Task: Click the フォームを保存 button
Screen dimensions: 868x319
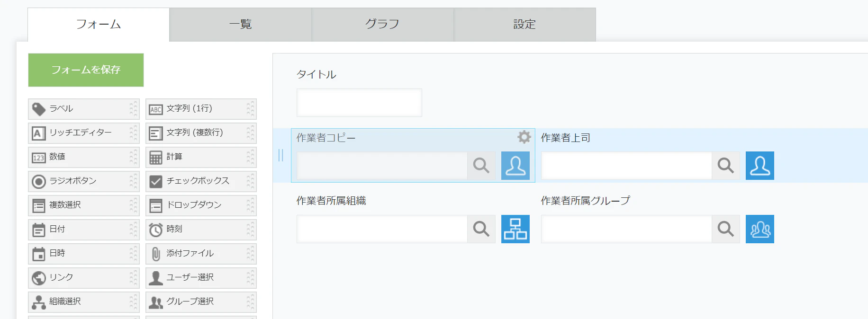Action: tap(86, 70)
